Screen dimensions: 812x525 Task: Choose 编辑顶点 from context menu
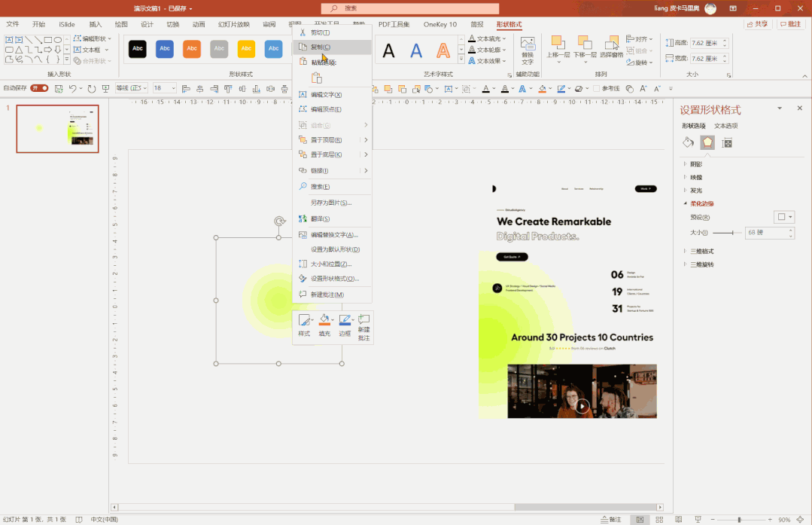coord(332,109)
